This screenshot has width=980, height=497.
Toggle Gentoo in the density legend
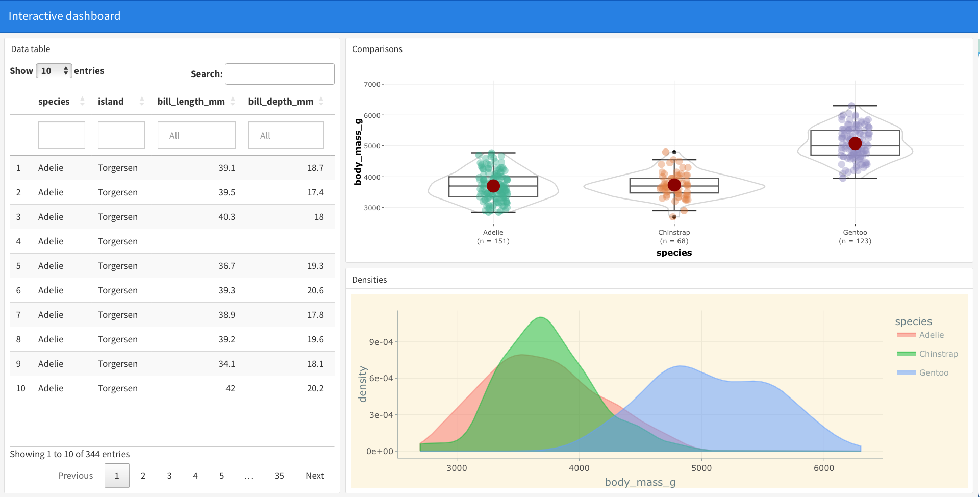[x=933, y=373]
